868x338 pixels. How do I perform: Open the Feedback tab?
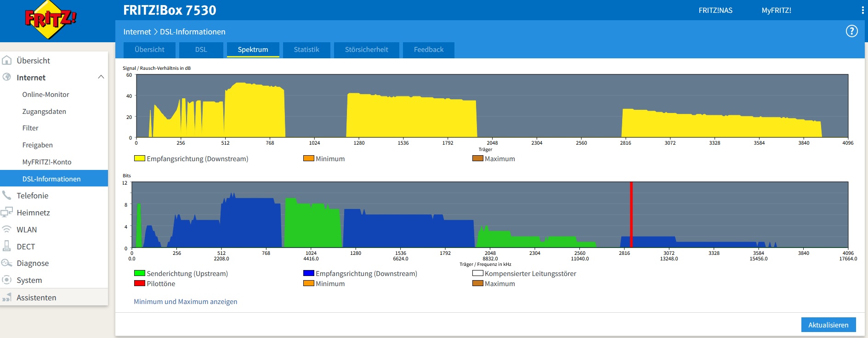point(429,50)
